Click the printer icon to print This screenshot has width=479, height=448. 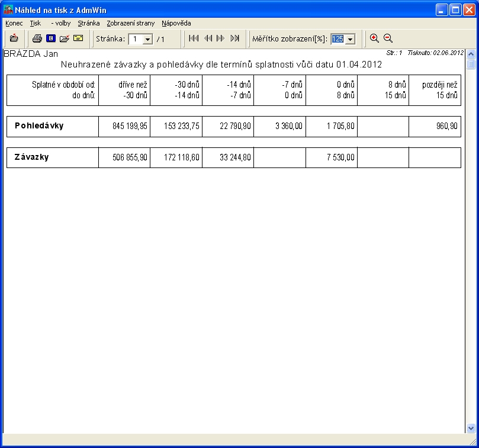click(37, 38)
